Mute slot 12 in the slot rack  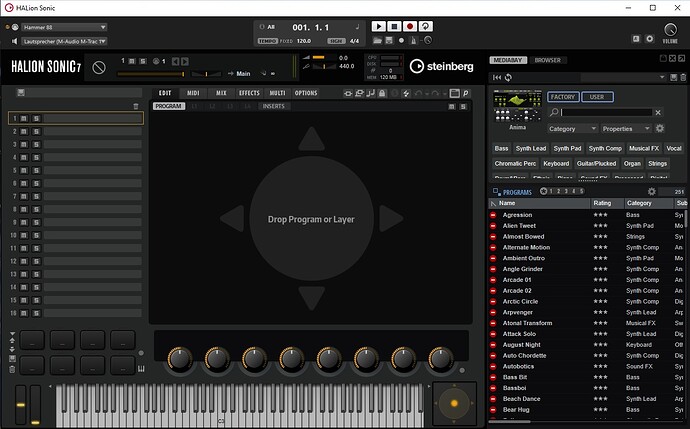[x=24, y=261]
